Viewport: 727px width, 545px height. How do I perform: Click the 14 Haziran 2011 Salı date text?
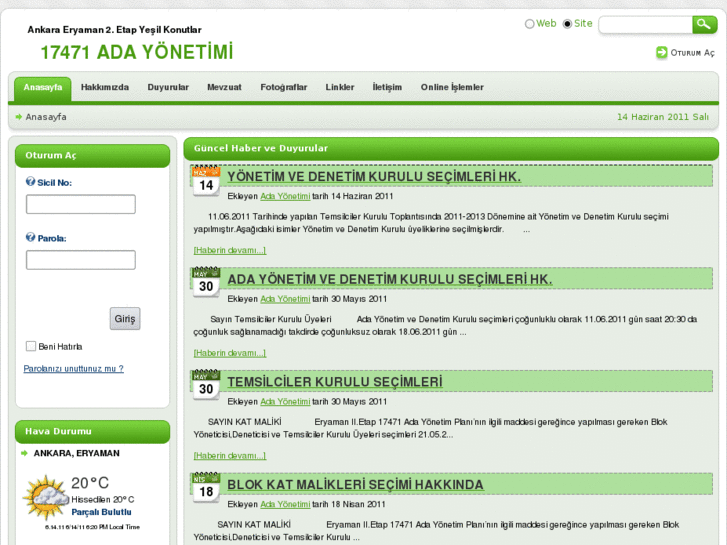(663, 117)
